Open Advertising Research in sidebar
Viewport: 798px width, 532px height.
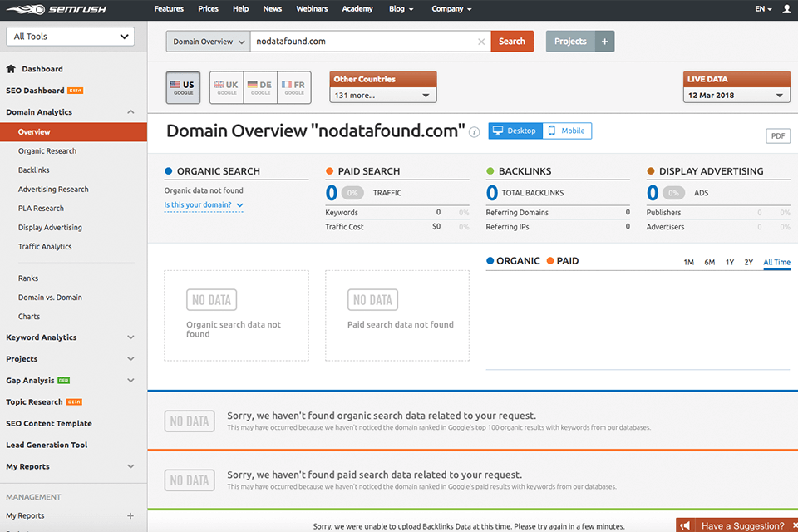[x=53, y=190]
